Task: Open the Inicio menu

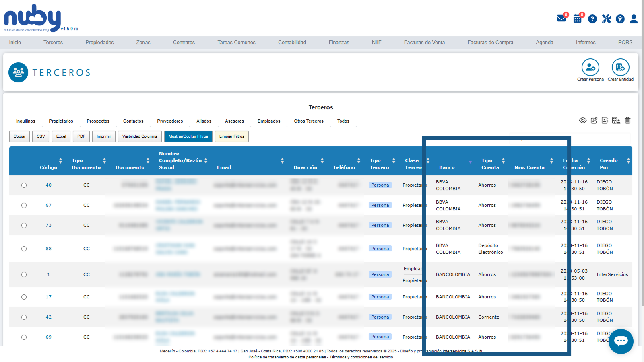Action: [x=15, y=43]
